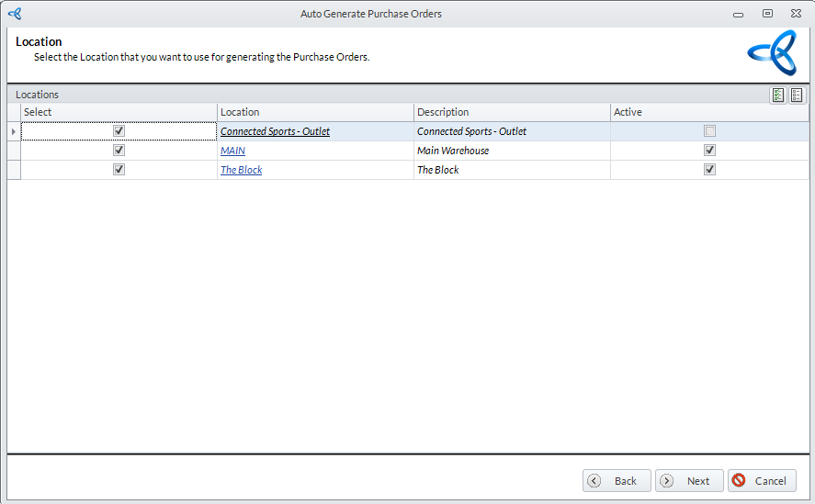Click the row indicator arrow for the first row
The width and height of the screenshot is (815, 504).
[x=13, y=131]
